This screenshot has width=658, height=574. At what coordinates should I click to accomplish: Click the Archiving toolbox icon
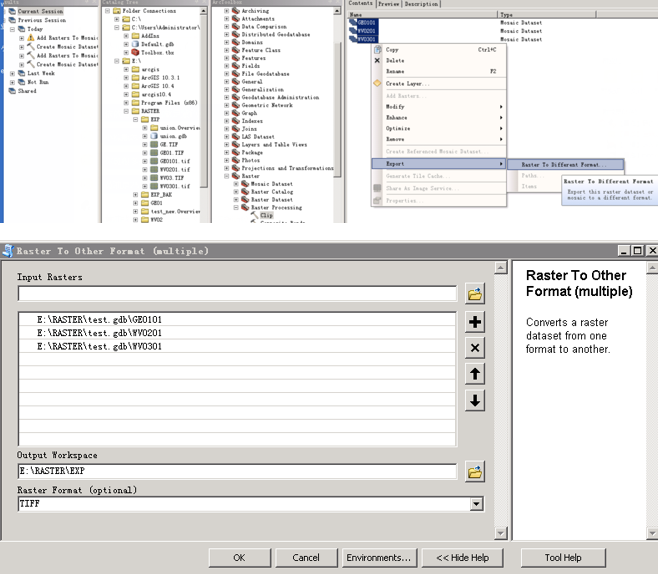click(x=236, y=11)
